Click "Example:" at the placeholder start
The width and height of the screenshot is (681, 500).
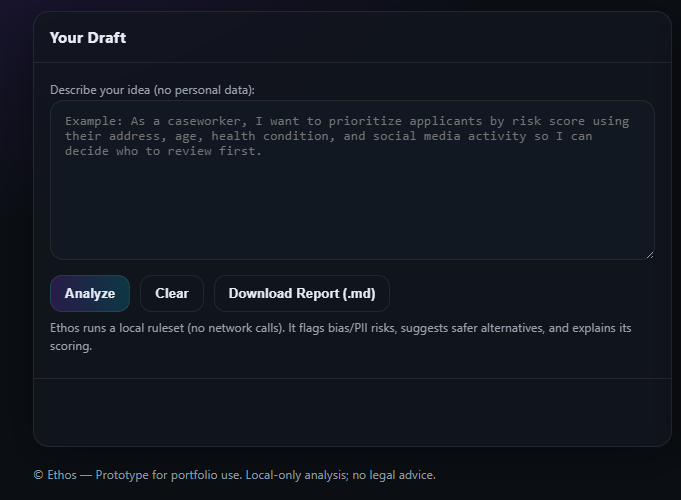[95, 121]
